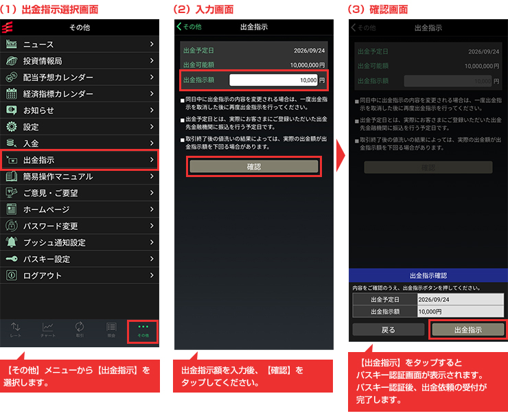Click 出金予定日 value 2026/09/24 on input screen
This screenshot has width=508, height=420.
pyautogui.click(x=309, y=51)
